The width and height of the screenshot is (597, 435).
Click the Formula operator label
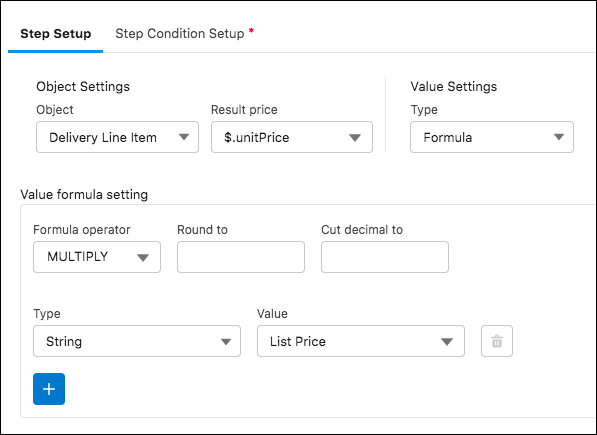pyautogui.click(x=81, y=230)
